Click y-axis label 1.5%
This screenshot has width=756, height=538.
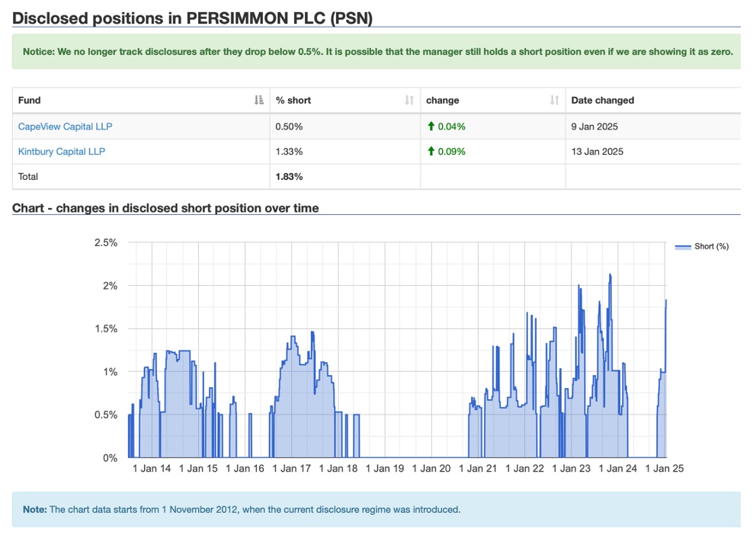[106, 328]
